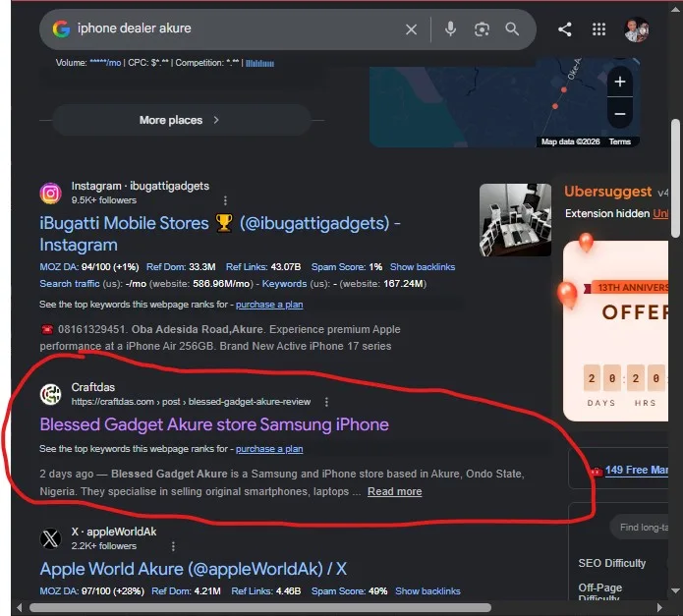Click purchase a plan under Craftdas result
683x616 pixels.
(269, 449)
